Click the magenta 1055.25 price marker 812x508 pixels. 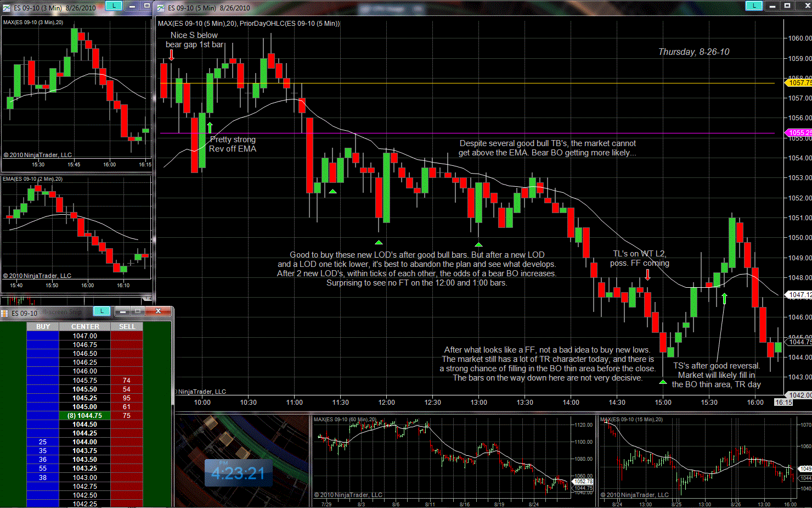799,133
